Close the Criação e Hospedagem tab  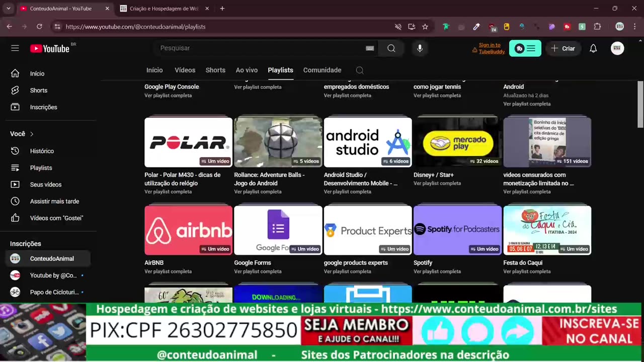click(207, 9)
